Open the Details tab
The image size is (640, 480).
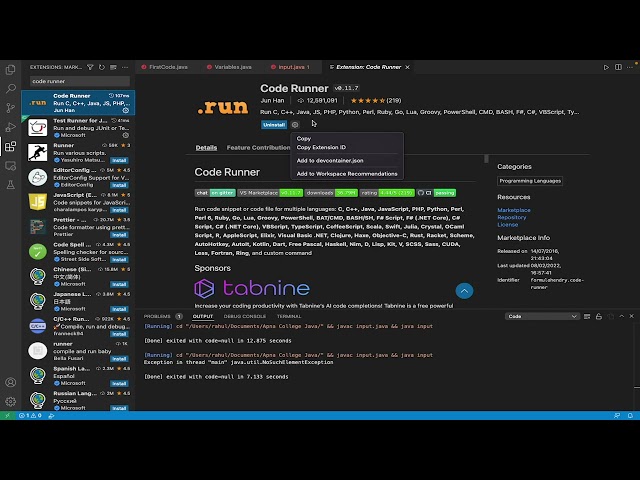click(206, 148)
